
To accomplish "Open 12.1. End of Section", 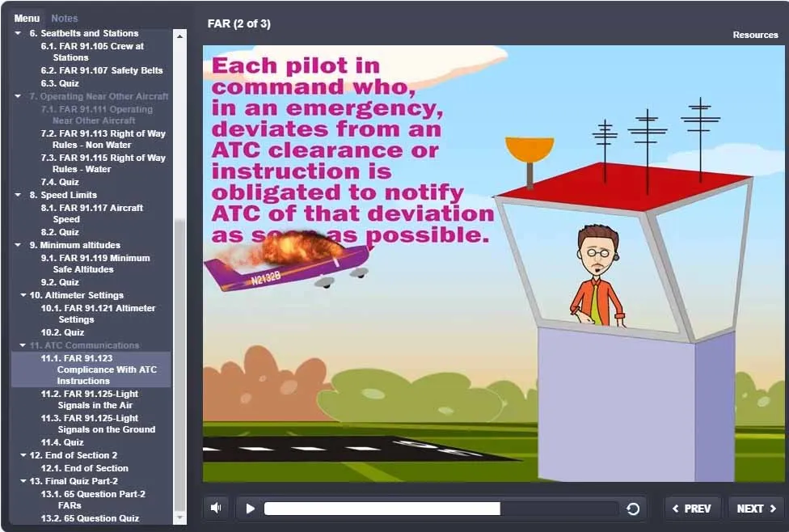I will [x=85, y=468].
